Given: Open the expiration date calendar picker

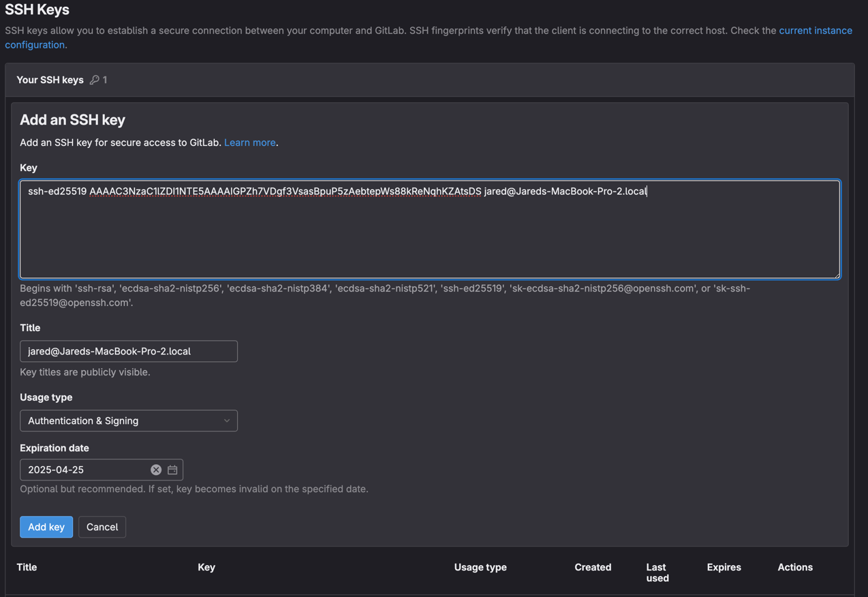Looking at the screenshot, I should 172,470.
